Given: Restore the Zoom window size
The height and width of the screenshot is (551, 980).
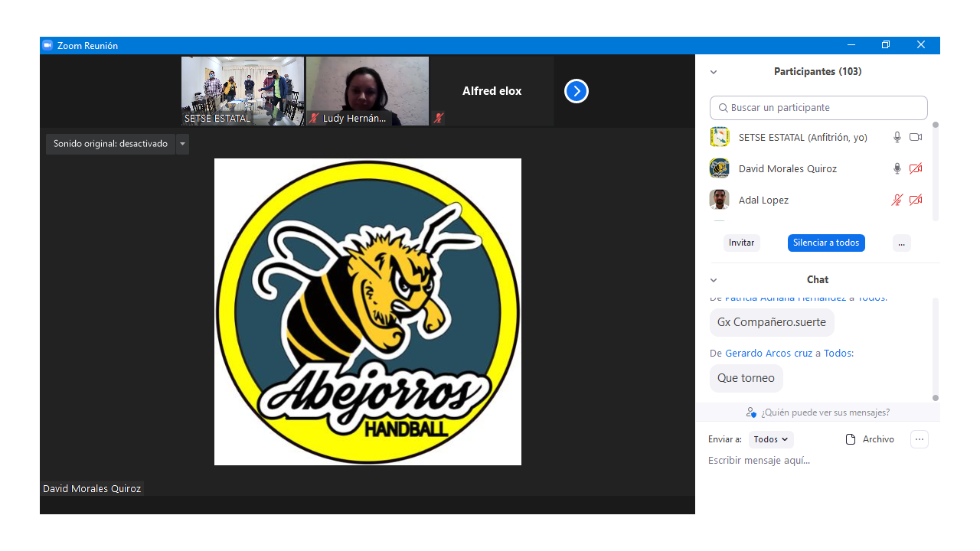Looking at the screenshot, I should 886,45.
